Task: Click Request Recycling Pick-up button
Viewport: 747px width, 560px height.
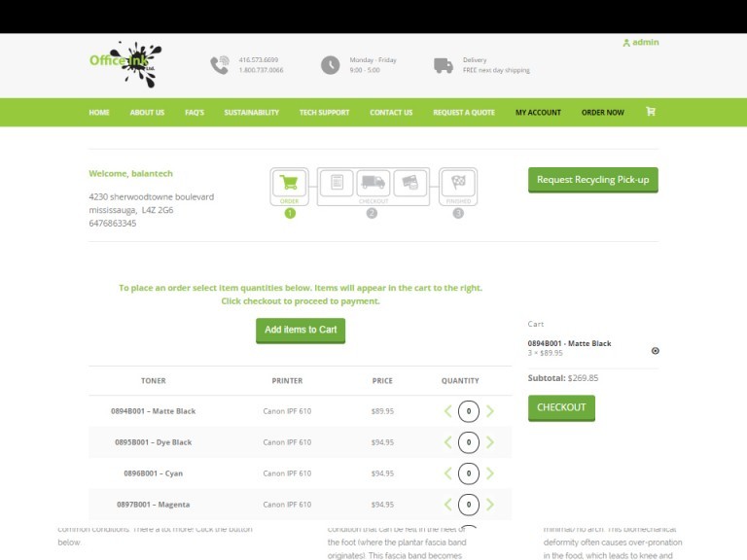Action: click(592, 180)
